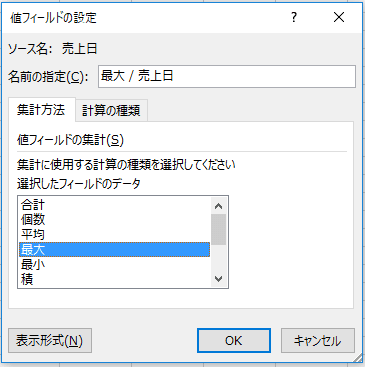This screenshot has height=367, width=365.
Task: Open the 計算の種類 tab
Action: (x=111, y=111)
